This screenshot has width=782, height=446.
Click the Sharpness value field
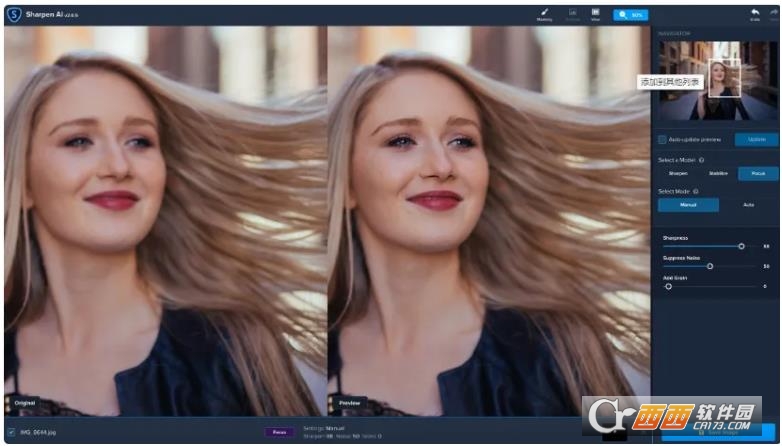pos(766,246)
